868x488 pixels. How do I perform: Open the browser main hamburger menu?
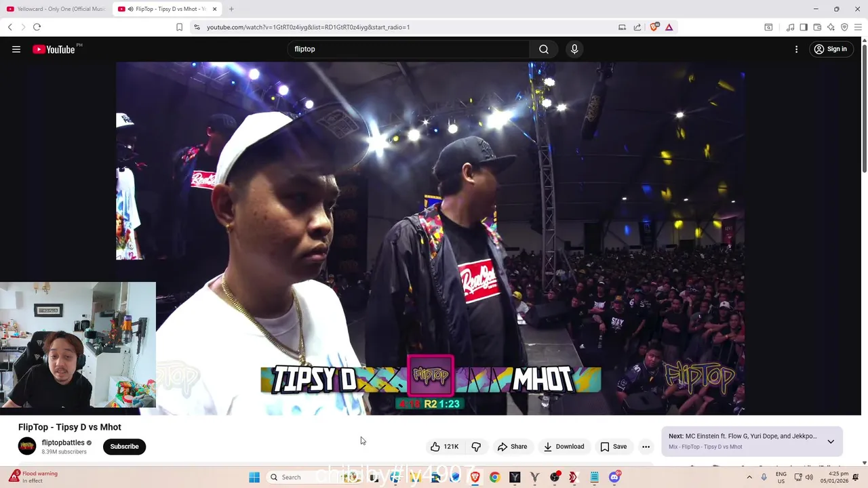858,27
